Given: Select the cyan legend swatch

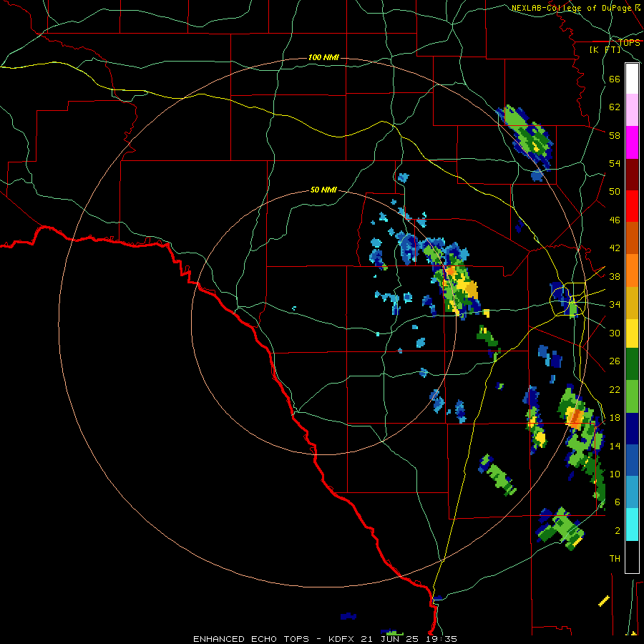Looking at the screenshot, I should pos(632,525).
